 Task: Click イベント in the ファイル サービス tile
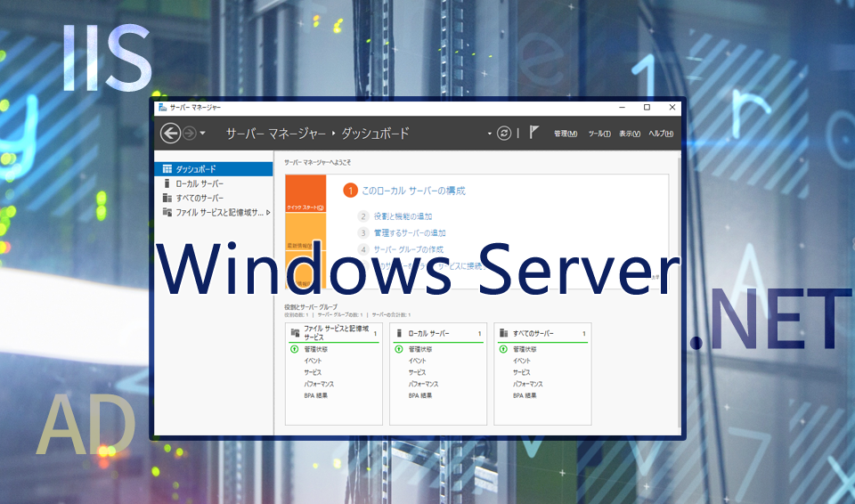(x=313, y=361)
